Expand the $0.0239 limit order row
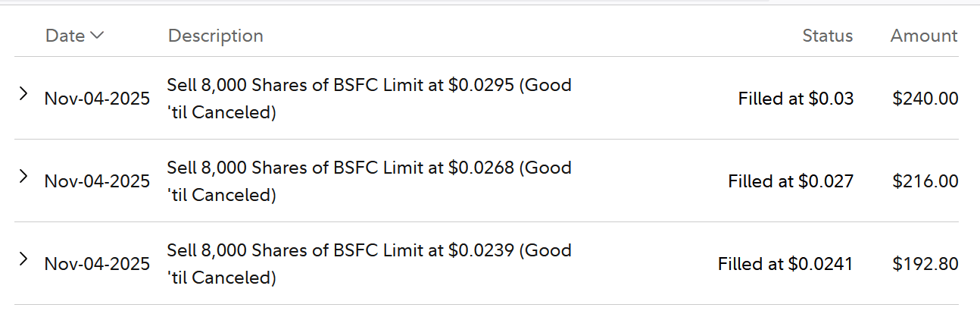Viewport: 980px width, 314px height. coord(23,259)
